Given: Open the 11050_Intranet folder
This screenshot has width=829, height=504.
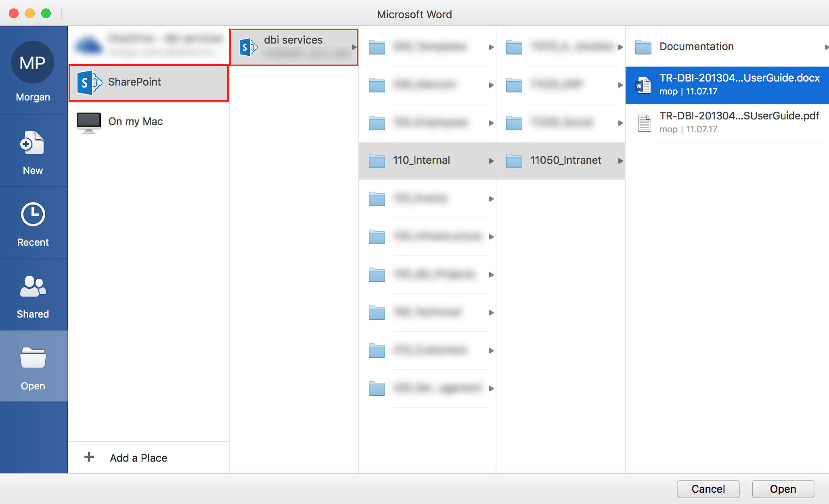Looking at the screenshot, I should 561,161.
